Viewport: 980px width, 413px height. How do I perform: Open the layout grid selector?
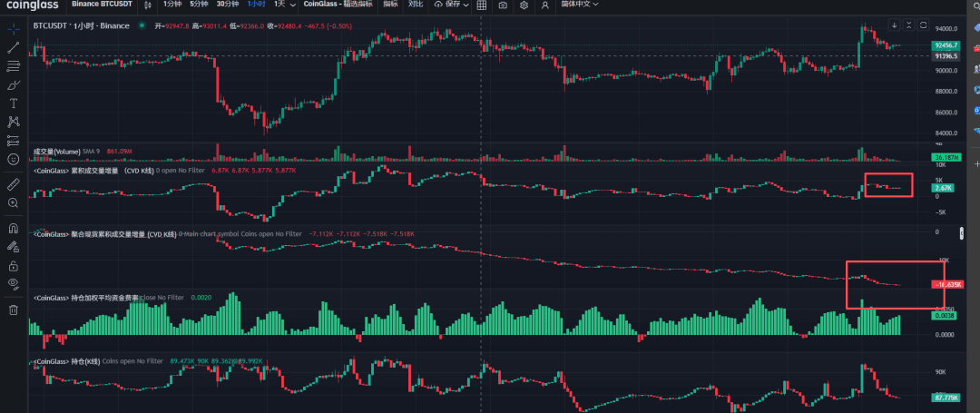[481, 5]
